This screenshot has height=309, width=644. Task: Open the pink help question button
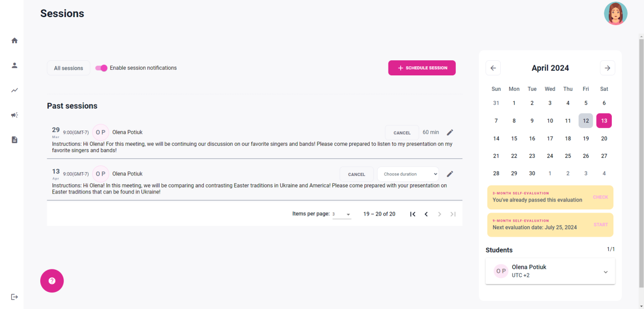(52, 281)
